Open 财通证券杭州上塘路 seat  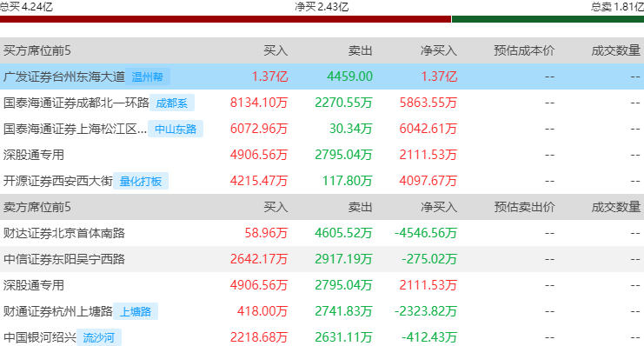click(58, 311)
